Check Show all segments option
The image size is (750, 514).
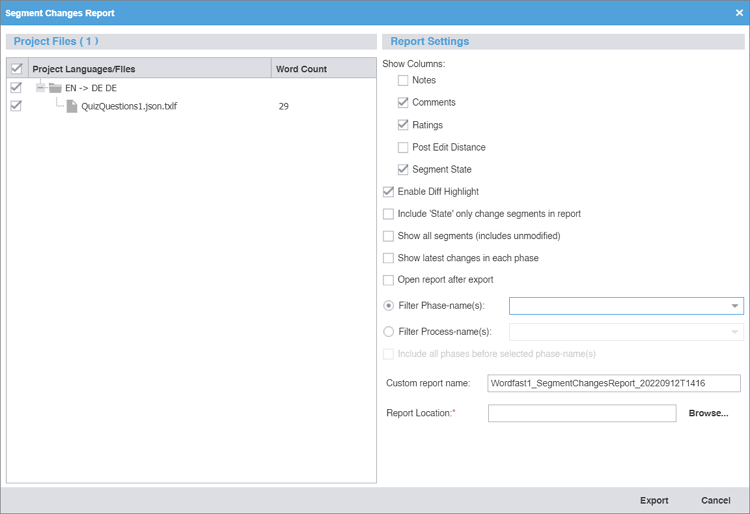click(389, 236)
